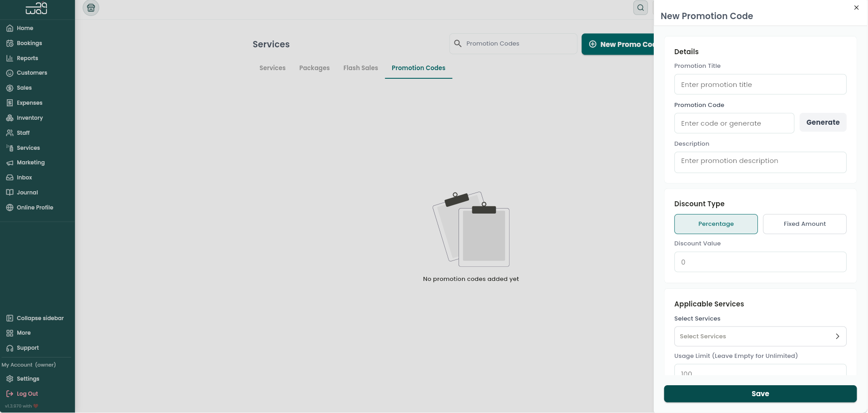The height and width of the screenshot is (413, 868).
Task: Select Percentage discount type
Action: click(716, 224)
